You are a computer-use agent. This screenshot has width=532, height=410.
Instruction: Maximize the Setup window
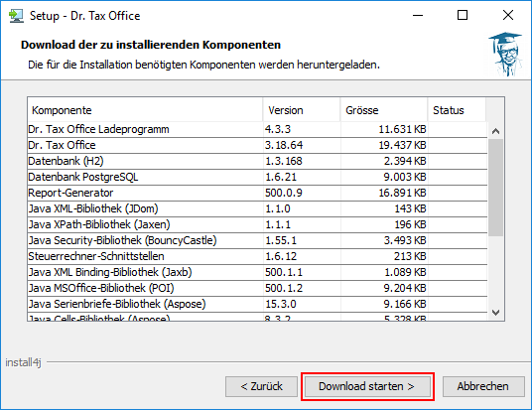pos(463,15)
